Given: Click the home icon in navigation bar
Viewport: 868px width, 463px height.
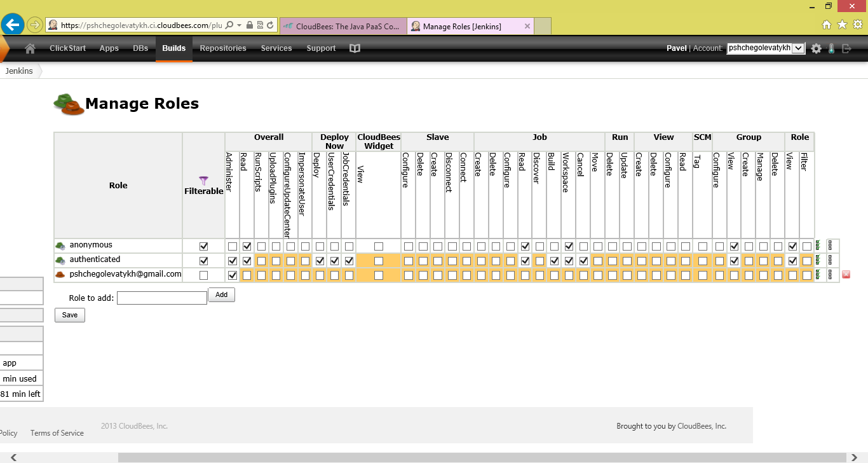Looking at the screenshot, I should (29, 48).
